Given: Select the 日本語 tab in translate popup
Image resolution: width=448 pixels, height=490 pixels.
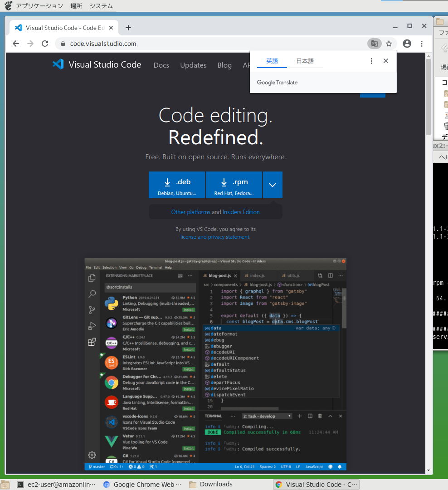Looking at the screenshot, I should pos(305,61).
